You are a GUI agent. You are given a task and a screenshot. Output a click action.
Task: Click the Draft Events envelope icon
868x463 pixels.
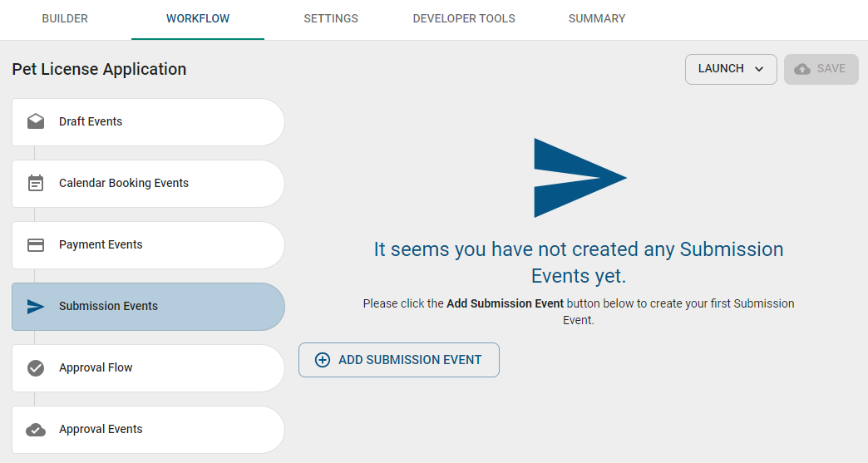click(36, 121)
